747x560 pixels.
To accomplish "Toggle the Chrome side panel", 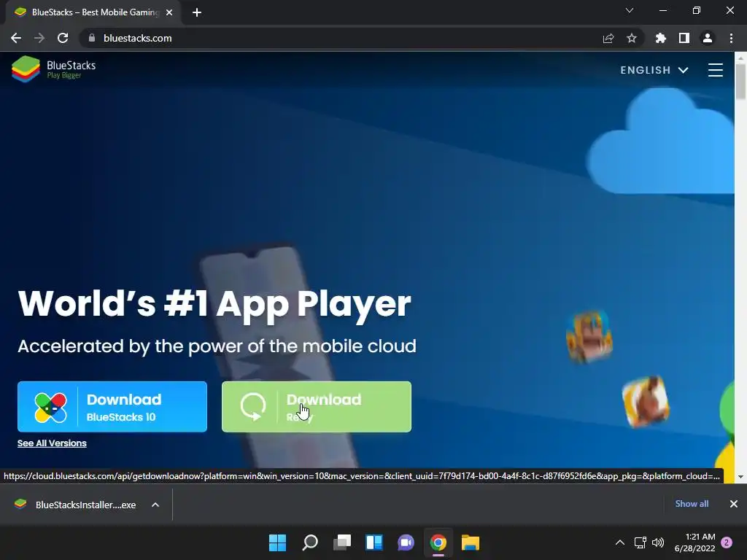I will tap(684, 38).
